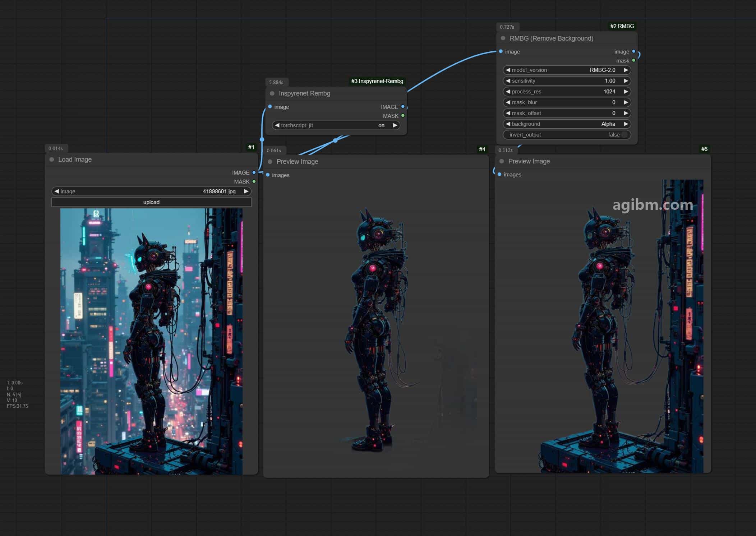Screen dimensions: 756x536
Task: Collapse the RMBG (Remove Background) node dot
Action: 503,38
